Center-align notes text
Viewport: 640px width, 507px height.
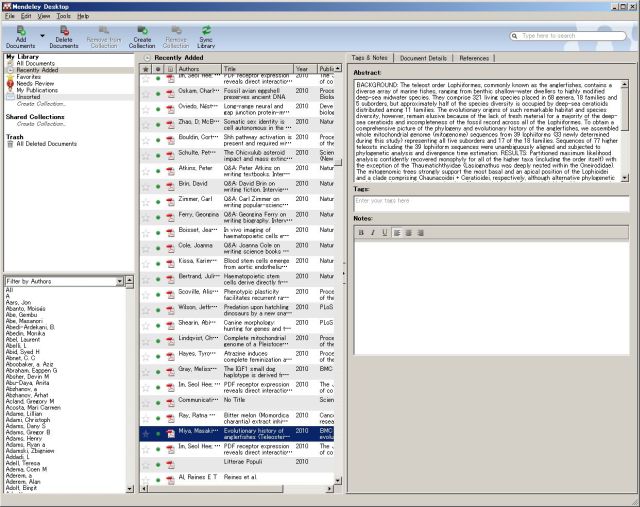(x=408, y=233)
